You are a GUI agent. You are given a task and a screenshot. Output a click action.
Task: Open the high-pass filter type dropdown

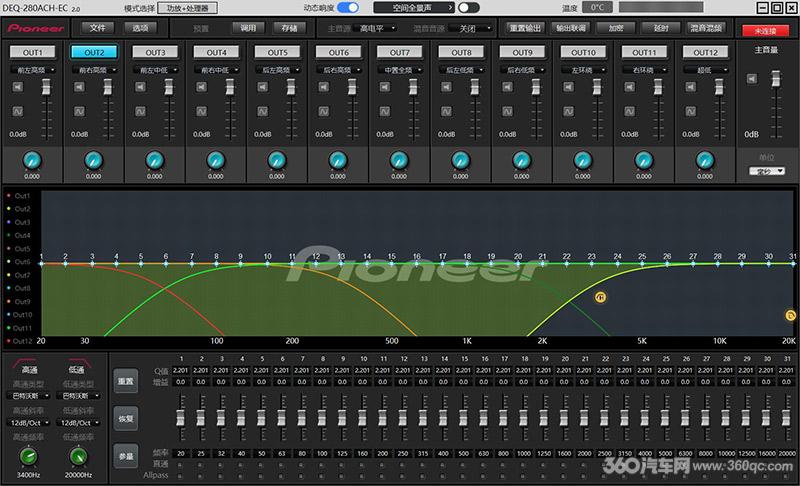coord(29,396)
